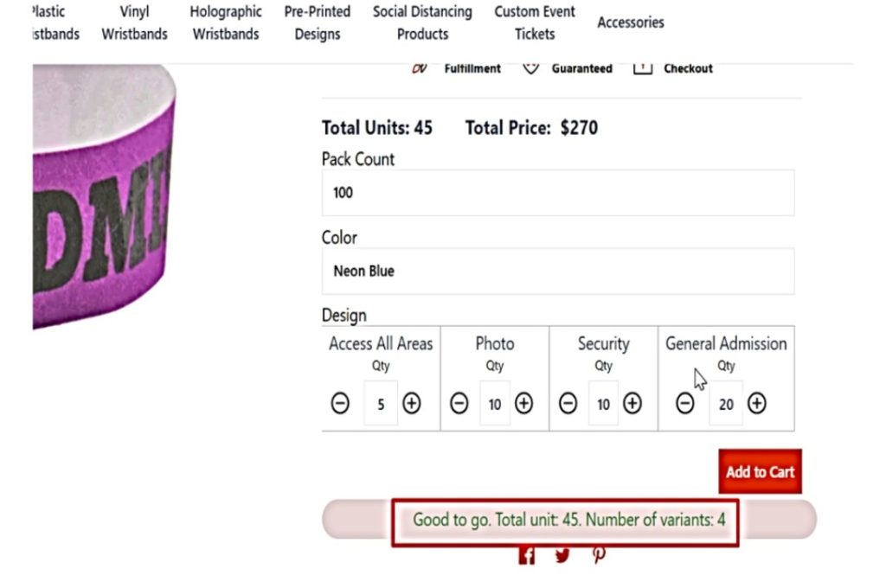The image size is (886, 588).
Task: Click the Add to Cart button
Action: [x=760, y=472]
